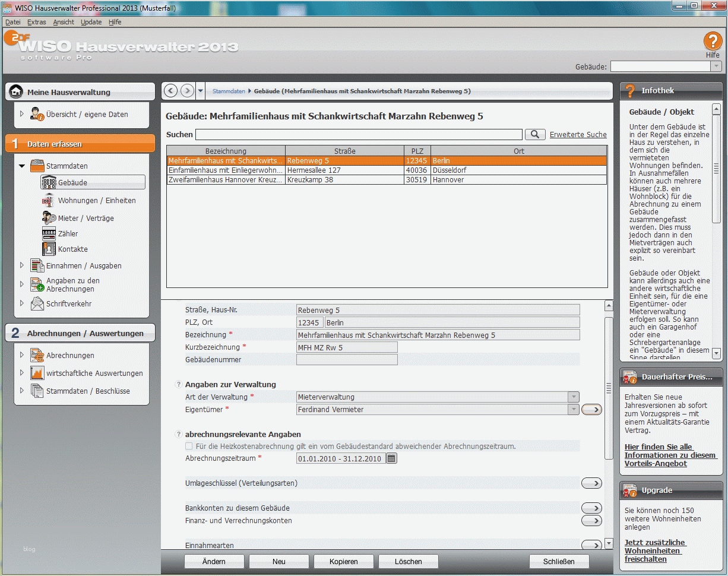Open Einnahmearten arrow button
This screenshot has height=576, width=728.
pyautogui.click(x=591, y=545)
